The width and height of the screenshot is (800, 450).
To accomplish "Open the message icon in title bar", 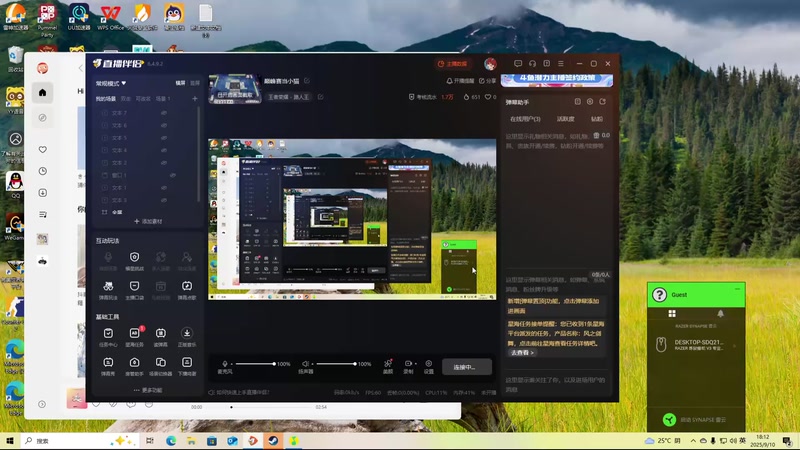I will click(x=518, y=64).
